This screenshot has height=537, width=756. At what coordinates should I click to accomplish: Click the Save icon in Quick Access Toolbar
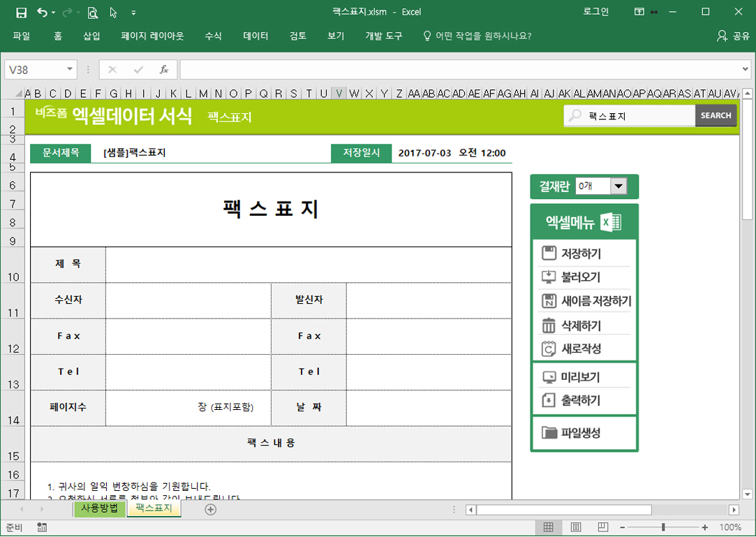coord(21,13)
